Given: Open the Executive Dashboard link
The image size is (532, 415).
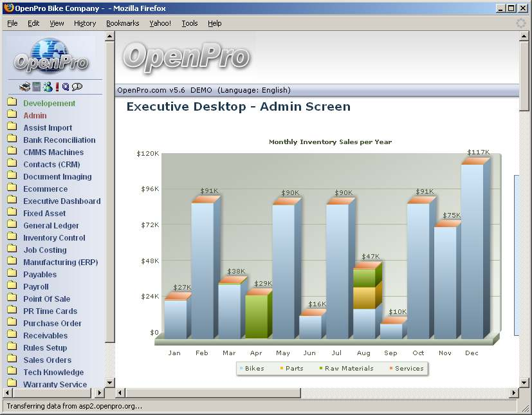Looking at the screenshot, I should click(x=62, y=201).
